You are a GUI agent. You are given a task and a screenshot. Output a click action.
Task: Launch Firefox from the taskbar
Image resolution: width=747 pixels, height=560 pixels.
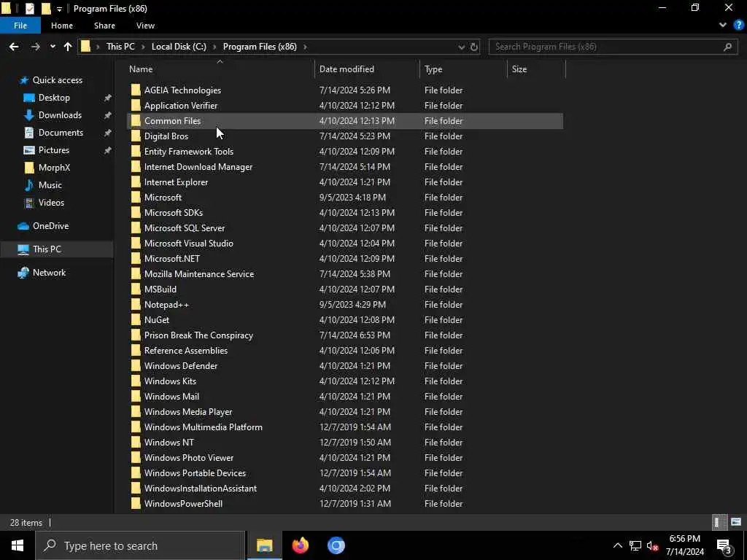pos(300,545)
